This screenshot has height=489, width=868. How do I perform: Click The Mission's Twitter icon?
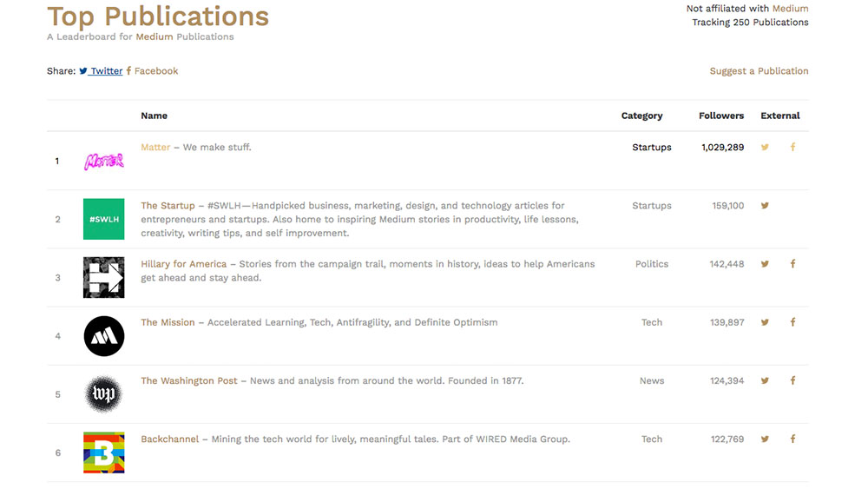[765, 322]
